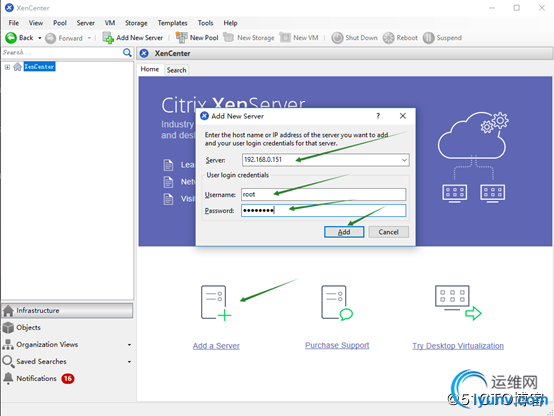Viewport: 554px width, 416px height.
Task: Click the New VM toolbar icon
Action: pos(285,37)
